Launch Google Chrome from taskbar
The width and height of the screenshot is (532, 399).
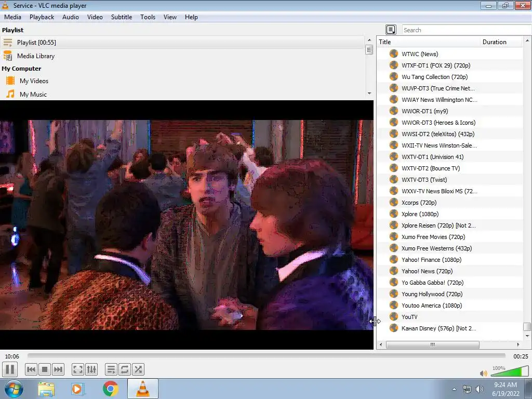(110, 389)
